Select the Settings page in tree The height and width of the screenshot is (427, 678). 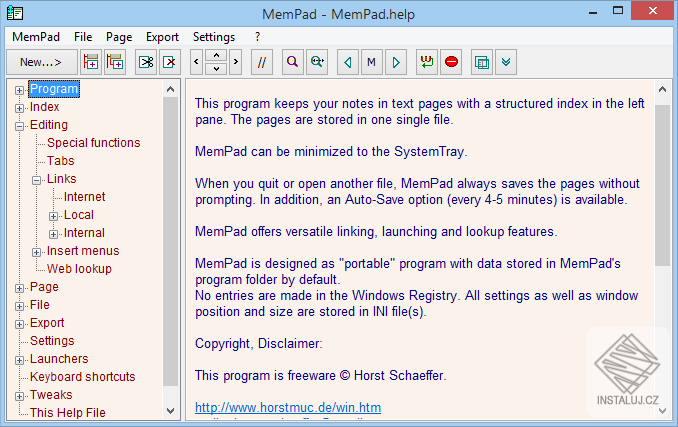[x=52, y=341]
